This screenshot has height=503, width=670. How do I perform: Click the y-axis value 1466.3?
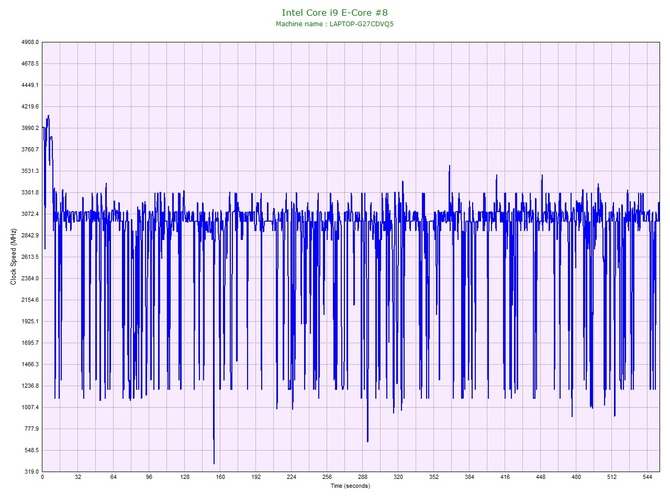30,364
